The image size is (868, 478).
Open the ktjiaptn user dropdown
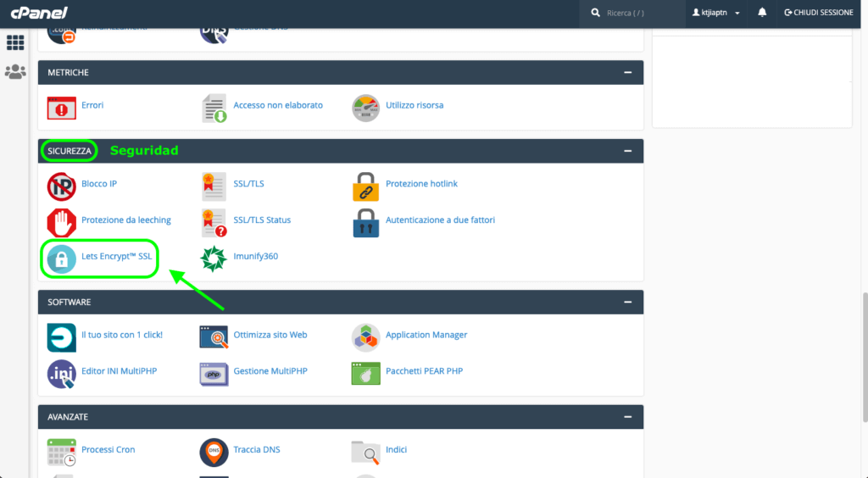pyautogui.click(x=716, y=13)
